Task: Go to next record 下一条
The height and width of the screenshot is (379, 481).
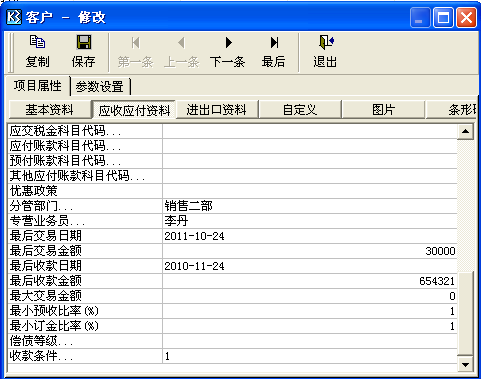Action: click(227, 52)
